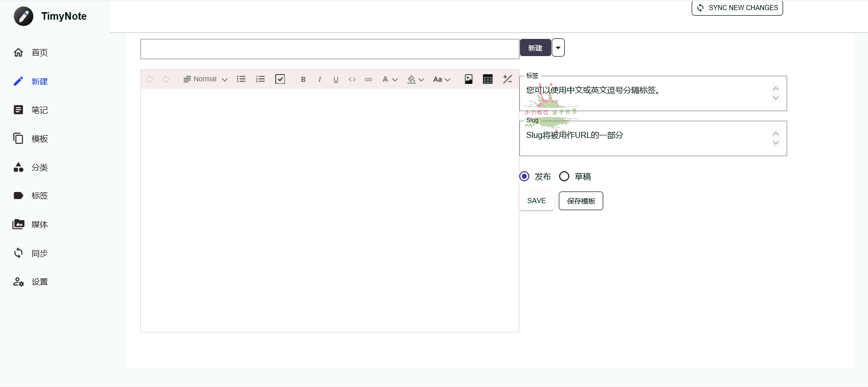Open the Aa font size dropdown
This screenshot has width=868, height=387.
[x=441, y=79]
